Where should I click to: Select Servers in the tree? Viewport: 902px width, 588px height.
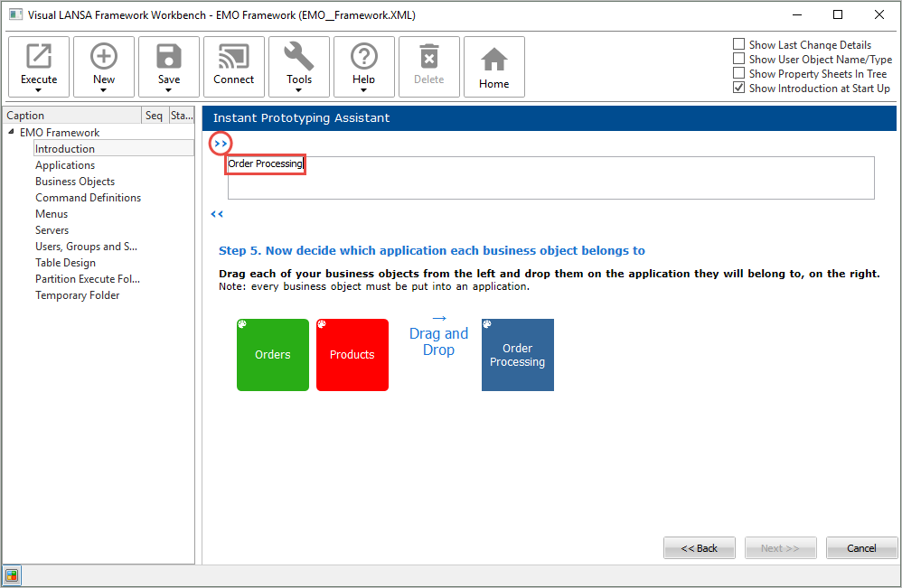(x=52, y=230)
